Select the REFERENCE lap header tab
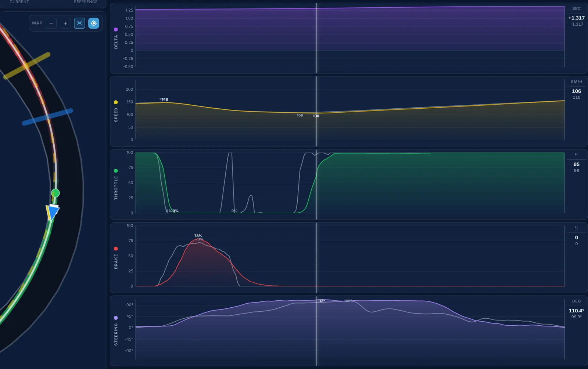The width and height of the screenshot is (588, 369). click(86, 2)
